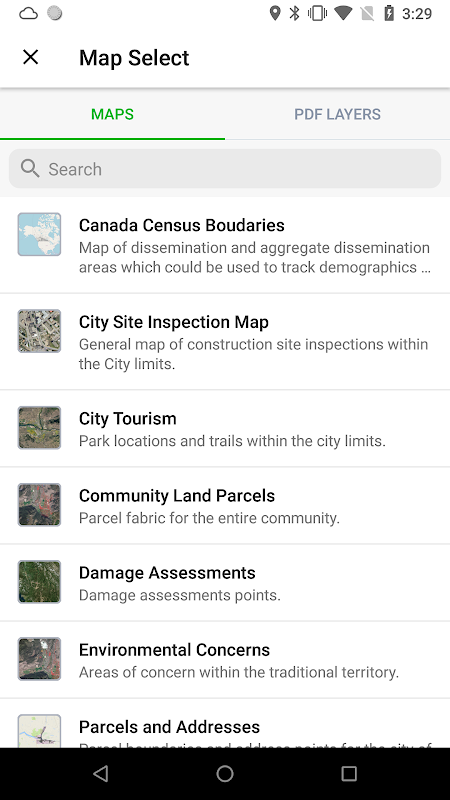Viewport: 450px width, 800px height.
Task: Choose Community Land Parcels thumbnail image
Action: pos(39,505)
